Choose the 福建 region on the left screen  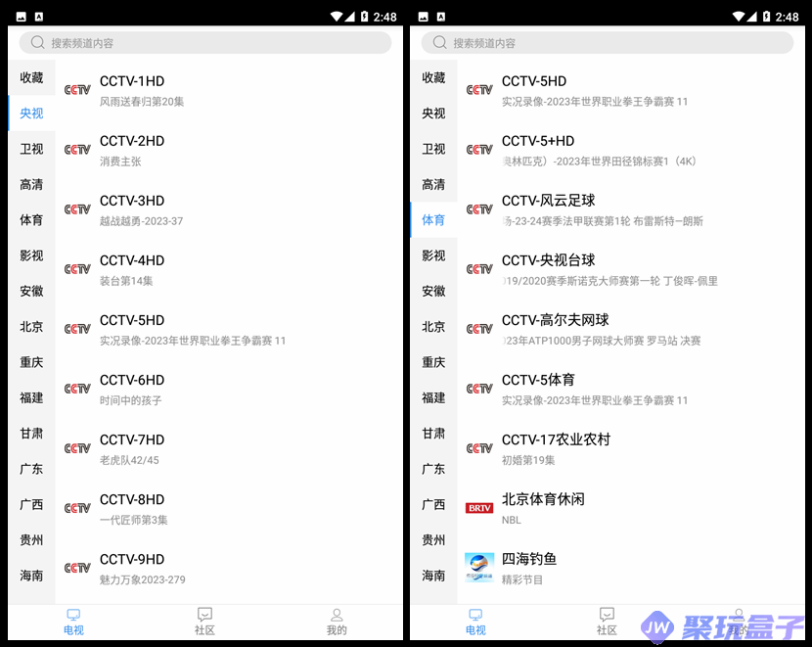tap(31, 397)
